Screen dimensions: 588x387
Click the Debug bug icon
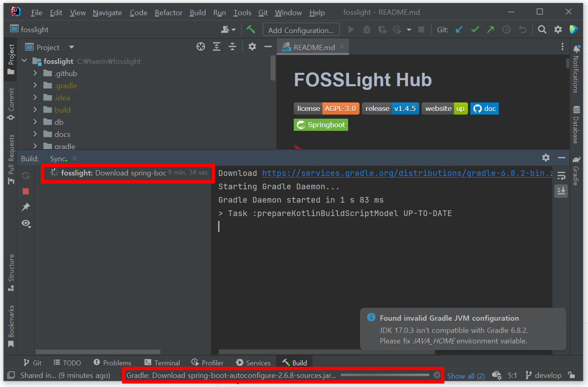[367, 30]
